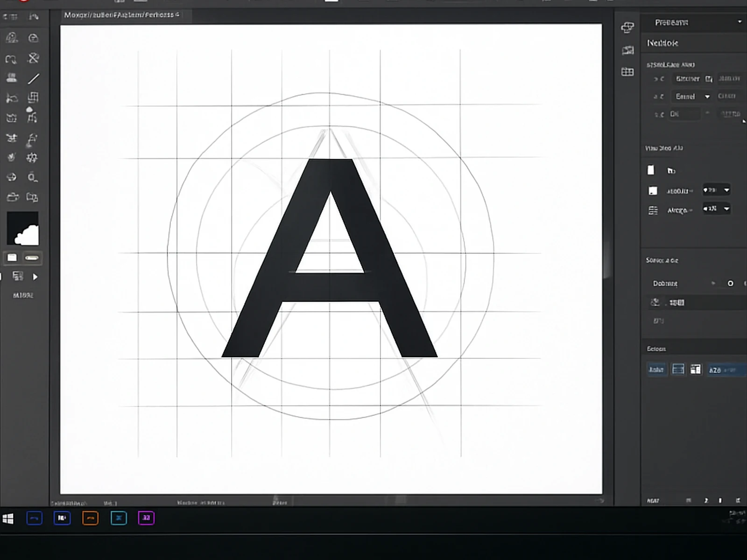
Task: Click the duplicate-pages icon beside the folder icon
Action: 32,197
